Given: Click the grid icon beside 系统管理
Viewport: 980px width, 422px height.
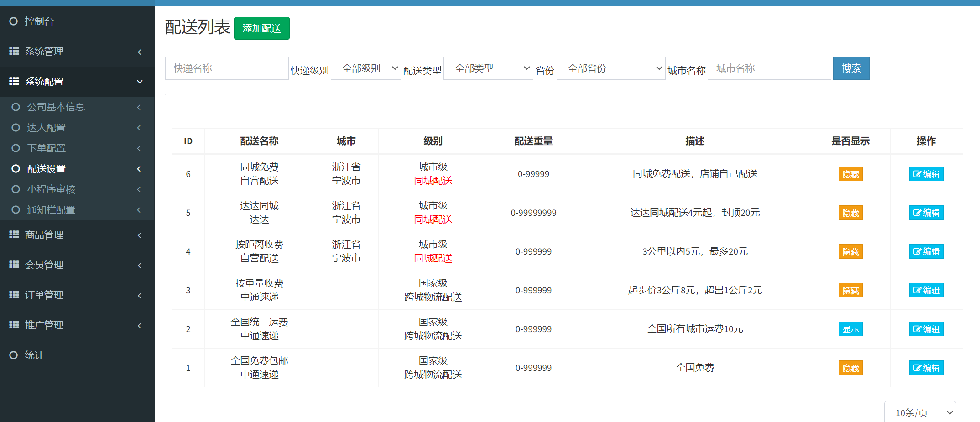Looking at the screenshot, I should (14, 51).
